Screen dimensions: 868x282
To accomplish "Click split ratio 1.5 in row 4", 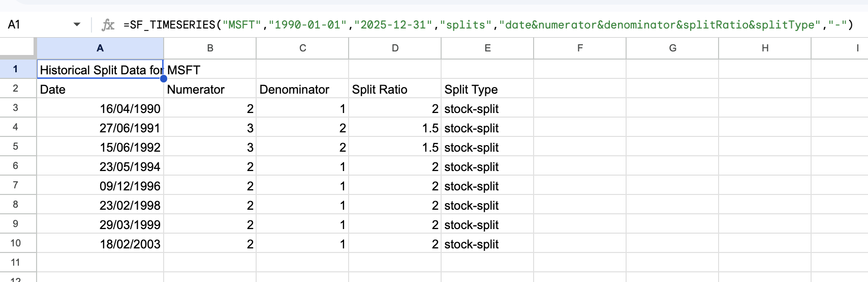I will tap(395, 127).
